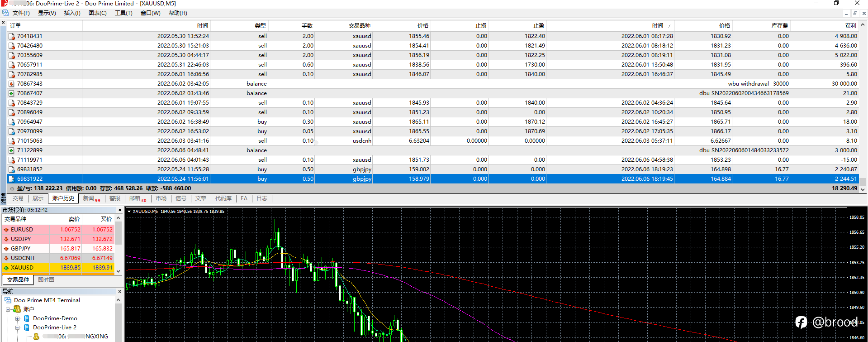Click the XAUUSD up-arrow icon in market watch

point(6,268)
